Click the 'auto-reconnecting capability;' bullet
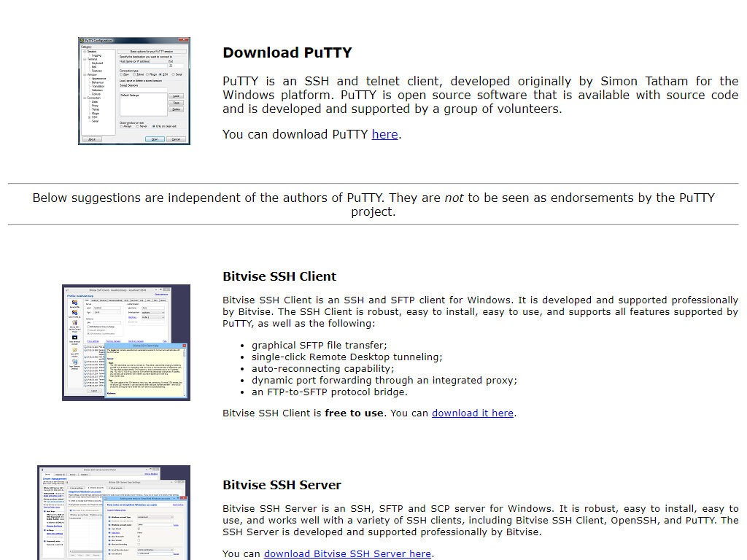This screenshot has width=747, height=560. point(323,368)
